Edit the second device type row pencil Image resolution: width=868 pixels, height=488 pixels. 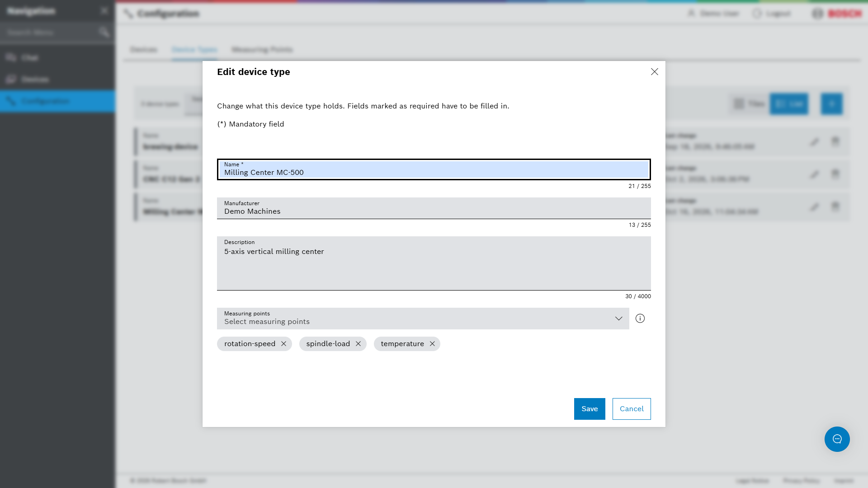(814, 174)
